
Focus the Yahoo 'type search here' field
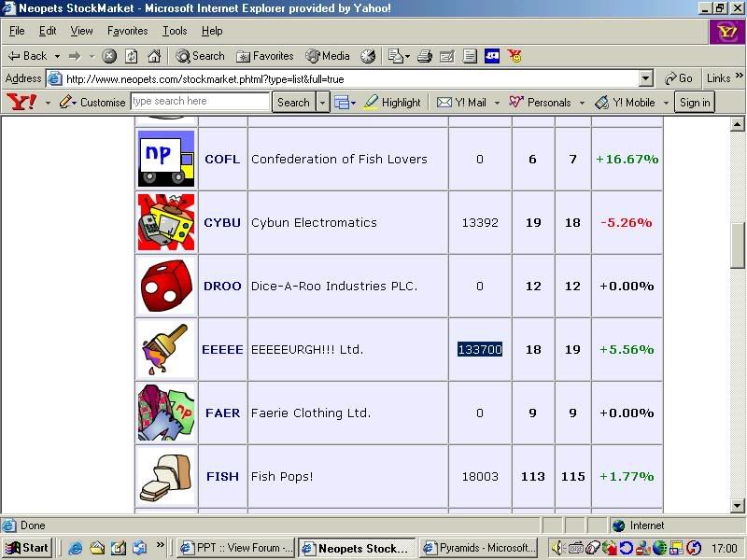(200, 102)
